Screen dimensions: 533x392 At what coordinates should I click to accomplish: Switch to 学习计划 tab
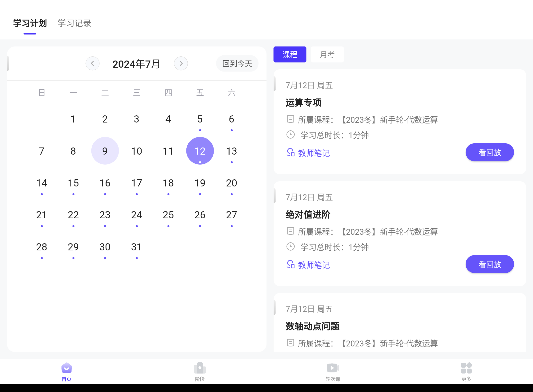click(30, 23)
